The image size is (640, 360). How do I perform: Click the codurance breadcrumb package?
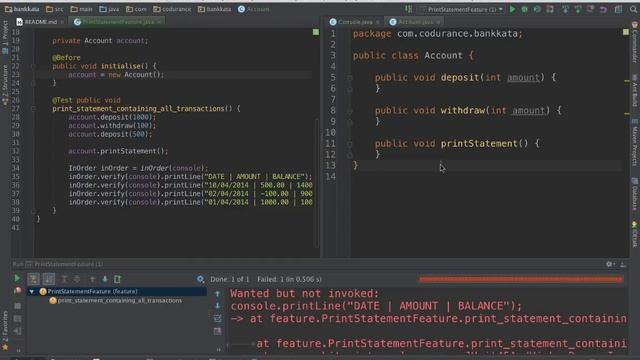(172, 9)
